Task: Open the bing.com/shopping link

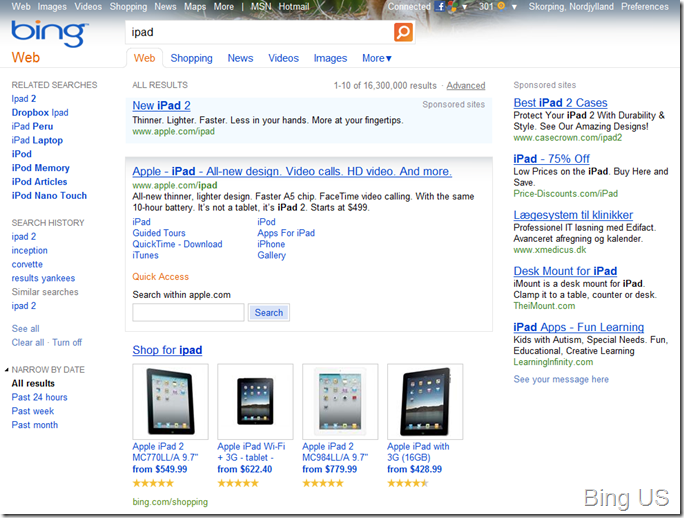Action: coord(170,502)
